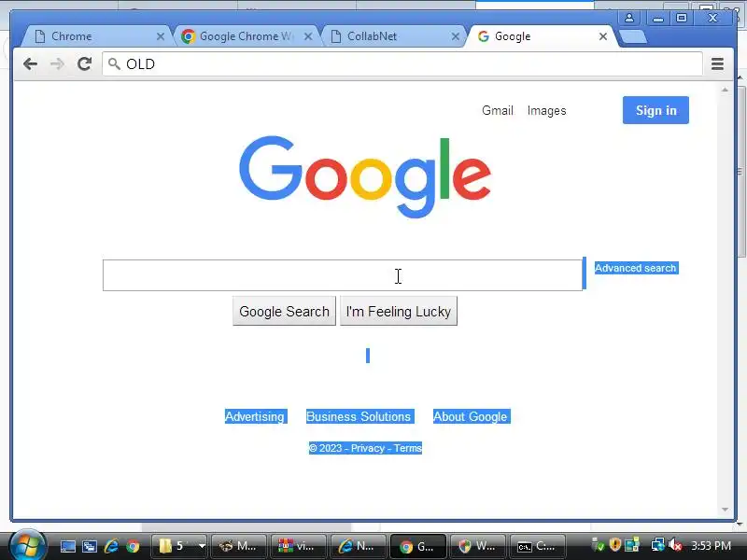Click the blue Sign in button
747x560 pixels.
click(655, 110)
